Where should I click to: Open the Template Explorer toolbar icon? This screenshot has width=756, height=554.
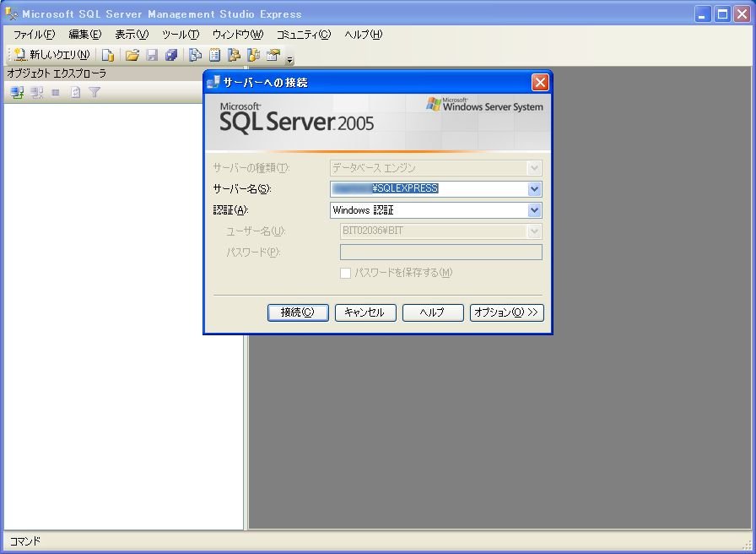253,55
